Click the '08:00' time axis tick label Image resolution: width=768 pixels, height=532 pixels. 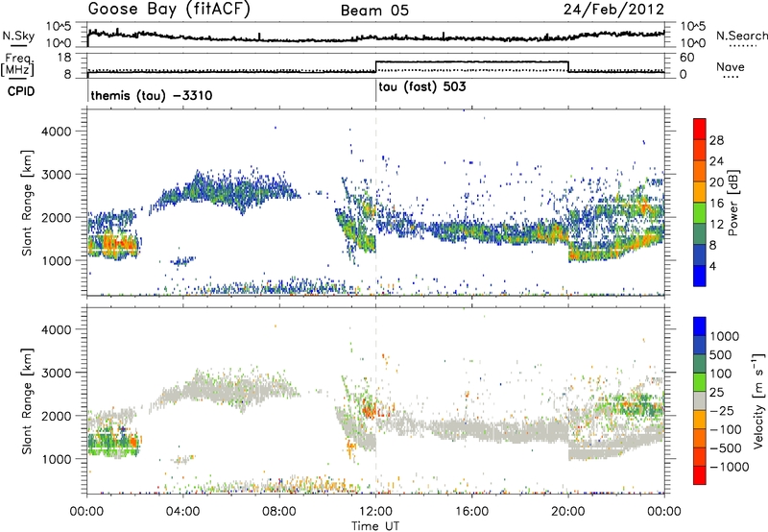(x=279, y=512)
